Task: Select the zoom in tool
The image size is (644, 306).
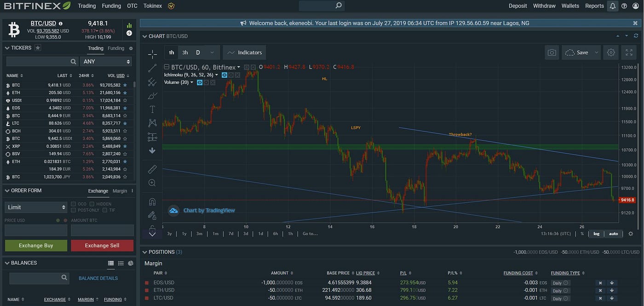Action: (152, 183)
